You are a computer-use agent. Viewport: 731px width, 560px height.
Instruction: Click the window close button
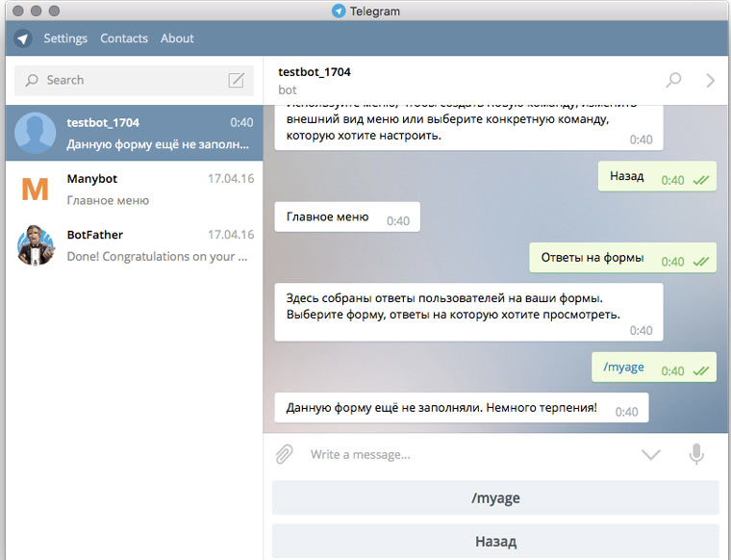pyautogui.click(x=18, y=11)
